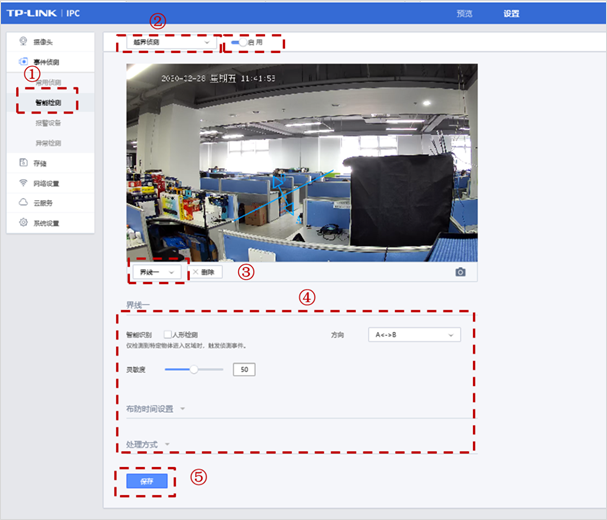Click the 存储 storage icon in sidebar

pos(24,163)
